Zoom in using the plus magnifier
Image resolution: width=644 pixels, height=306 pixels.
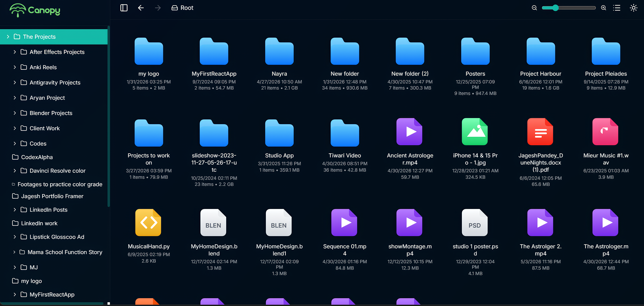coord(603,8)
